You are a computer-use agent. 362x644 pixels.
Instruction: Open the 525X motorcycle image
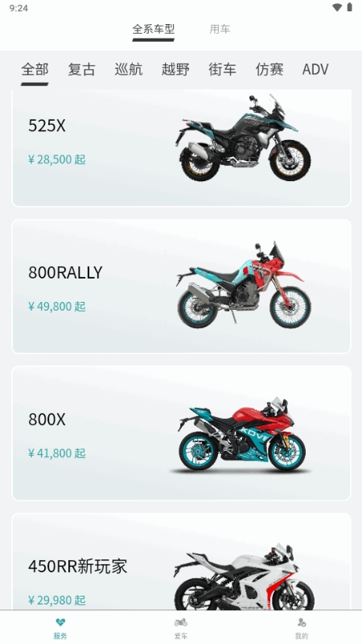coord(244,138)
